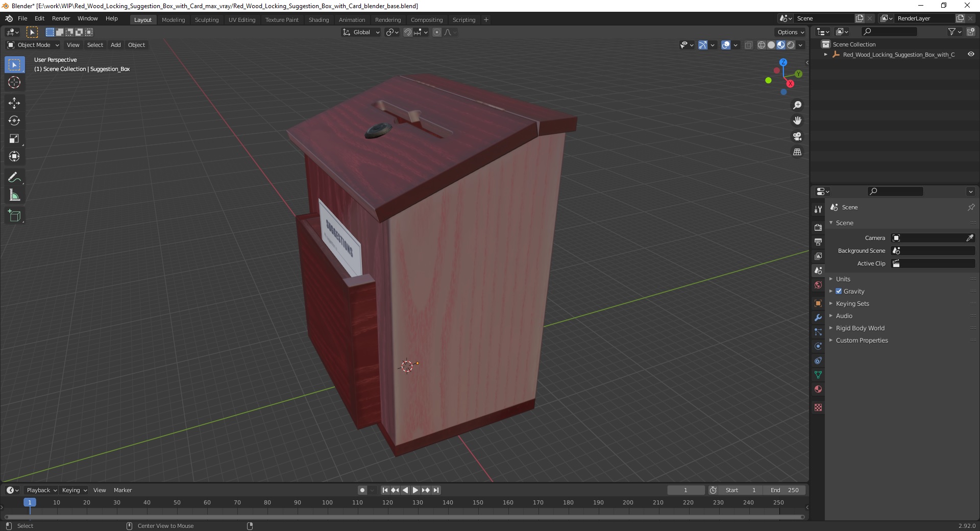
Task: Click the Camera field in Scene properties
Action: pyautogui.click(x=933, y=238)
